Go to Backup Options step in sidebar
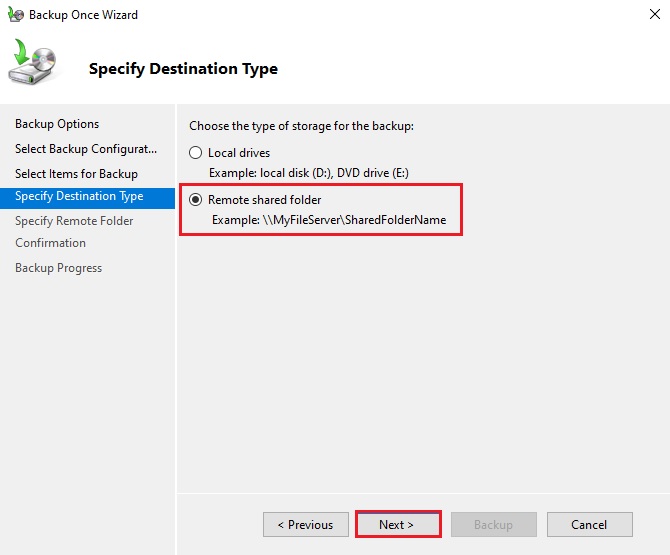The height and width of the screenshot is (555, 670). click(57, 124)
